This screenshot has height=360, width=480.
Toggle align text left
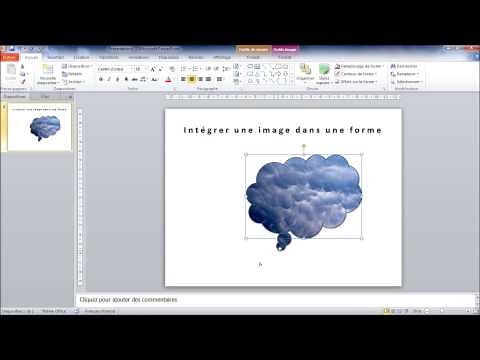183,79
